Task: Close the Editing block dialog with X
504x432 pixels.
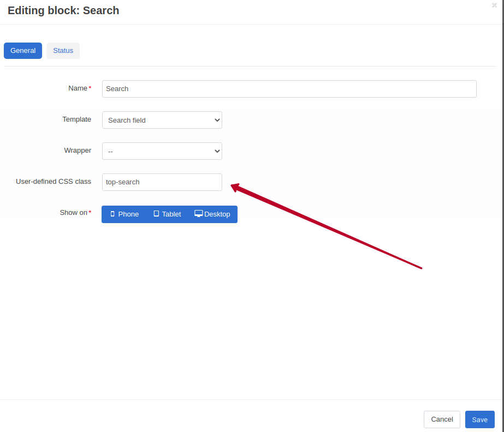Action: [494, 5]
